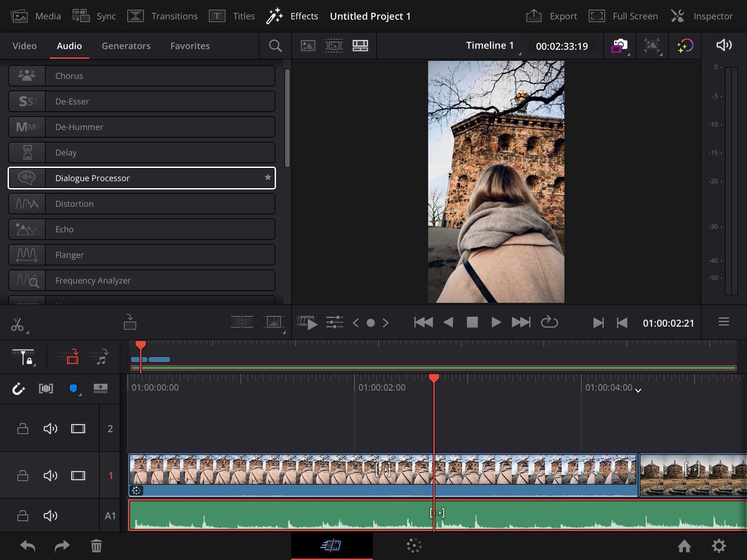747x560 pixels.
Task: Click the effects search magnifier icon
Action: (x=275, y=46)
